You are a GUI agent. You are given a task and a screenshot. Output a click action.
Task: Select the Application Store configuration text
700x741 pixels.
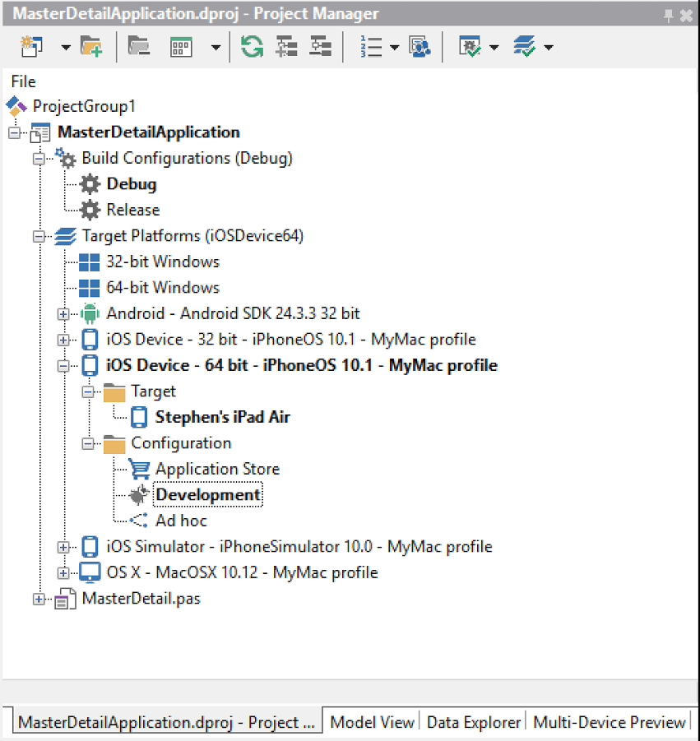point(217,469)
